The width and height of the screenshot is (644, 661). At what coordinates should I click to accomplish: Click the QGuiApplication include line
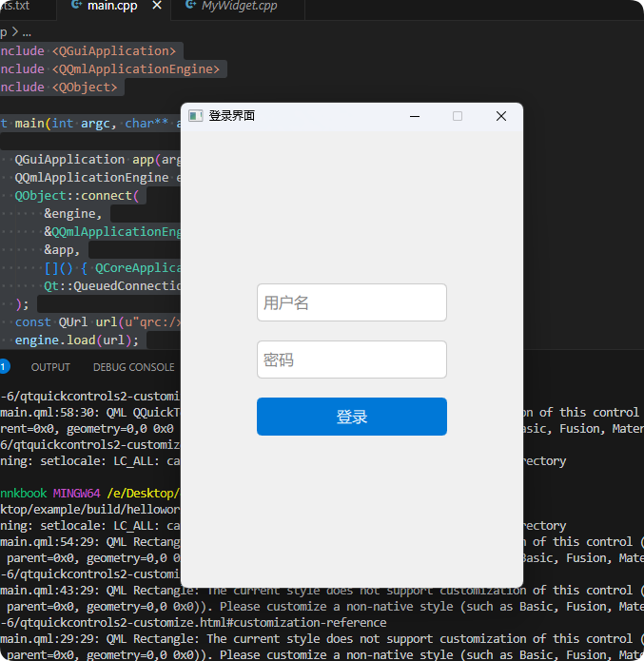[x=88, y=51]
